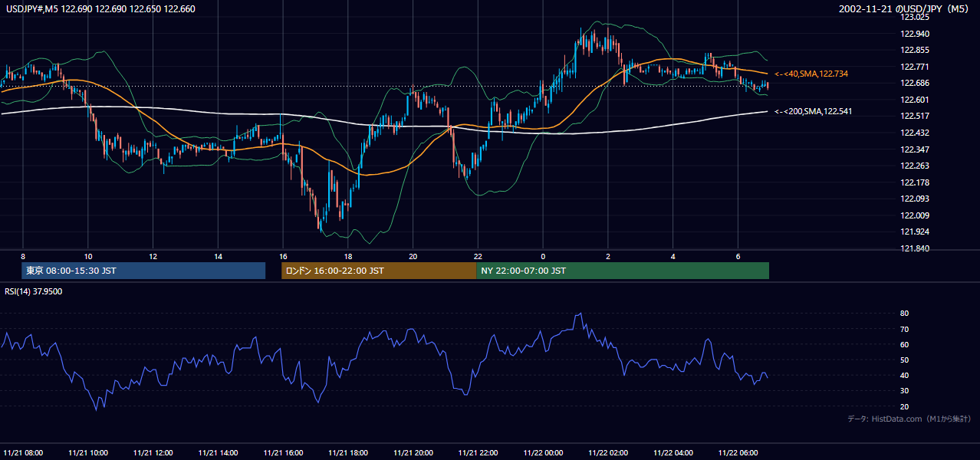Screen dimensions: 980x460
Task: Select the 40 SMA 122.734 label
Action: click(x=811, y=74)
